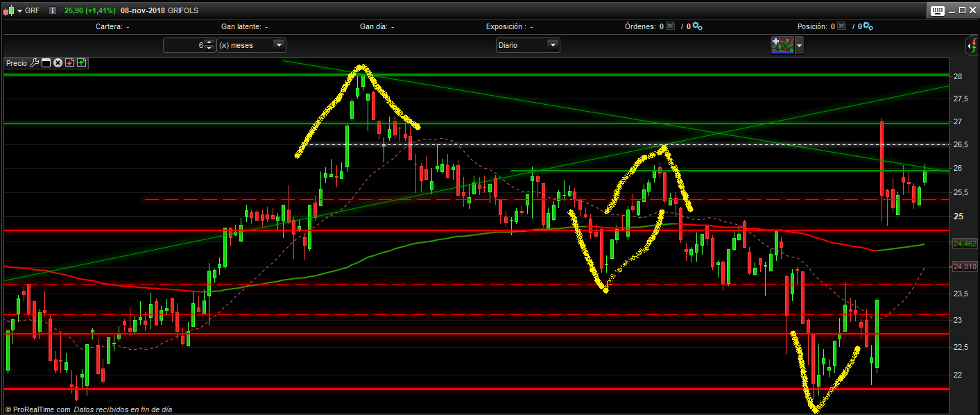980x415 pixels.
Task: Open the ticker dropdown arrow before GRF
Action: click(x=19, y=10)
